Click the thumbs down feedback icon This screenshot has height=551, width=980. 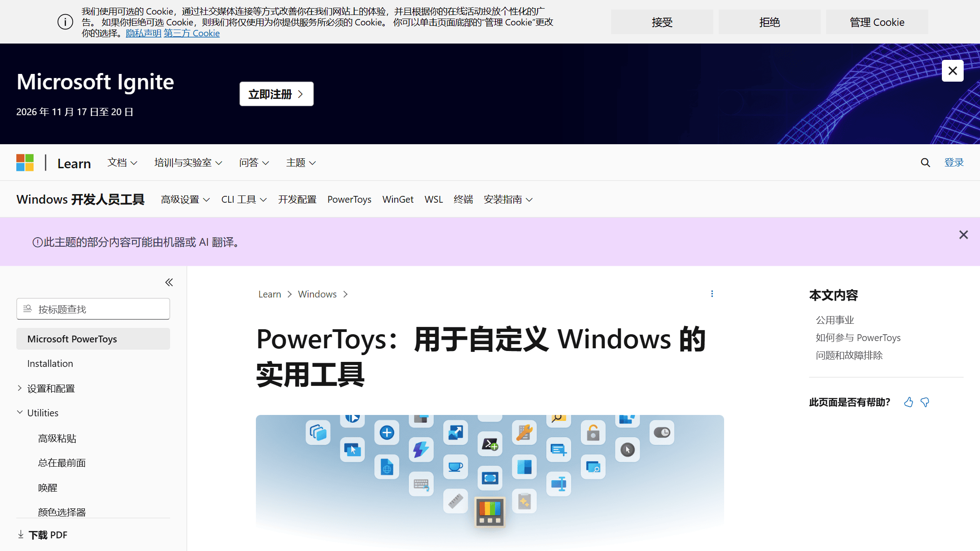[925, 402]
